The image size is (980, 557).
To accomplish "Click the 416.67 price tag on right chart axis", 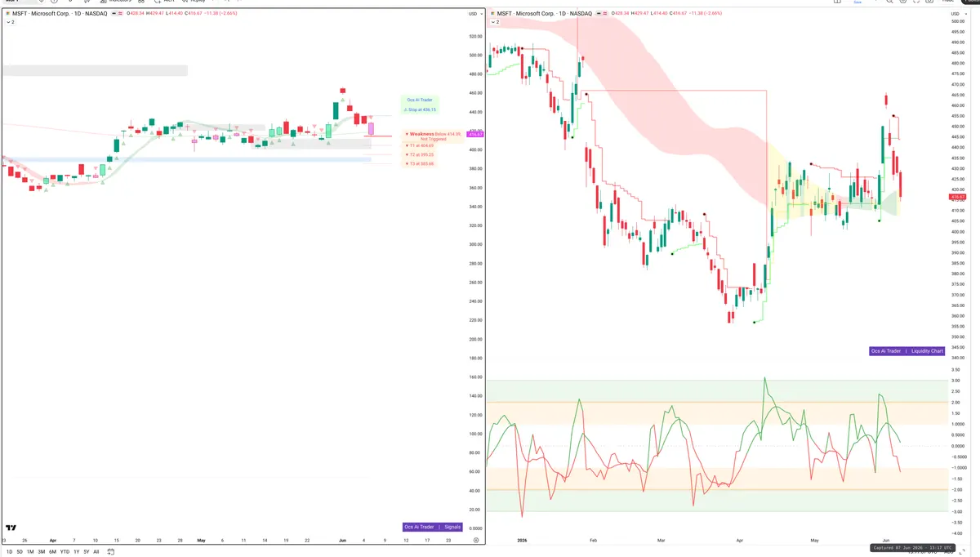I will [958, 197].
